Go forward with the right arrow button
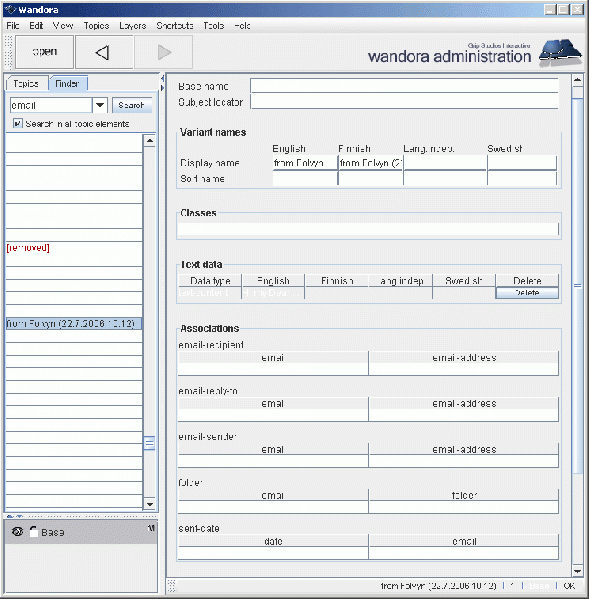 coord(163,52)
